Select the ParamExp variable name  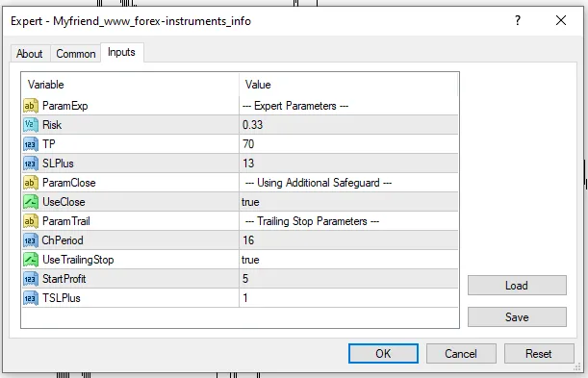(x=64, y=106)
